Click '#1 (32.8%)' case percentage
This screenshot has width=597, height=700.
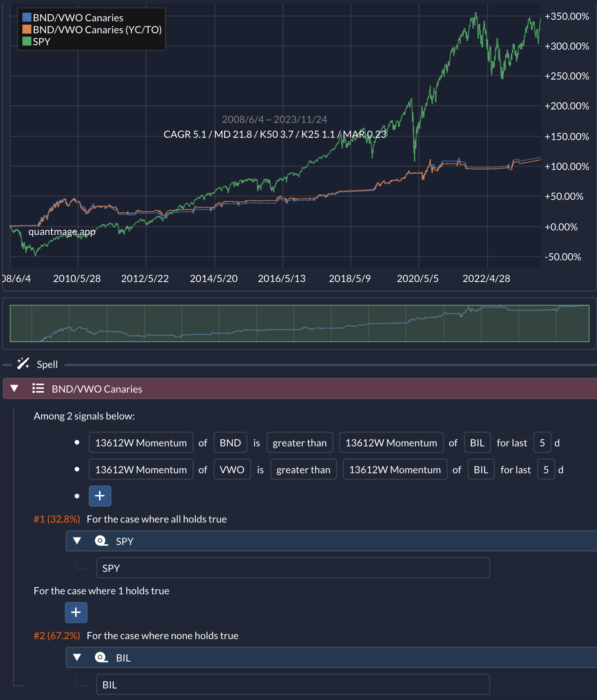(x=57, y=519)
